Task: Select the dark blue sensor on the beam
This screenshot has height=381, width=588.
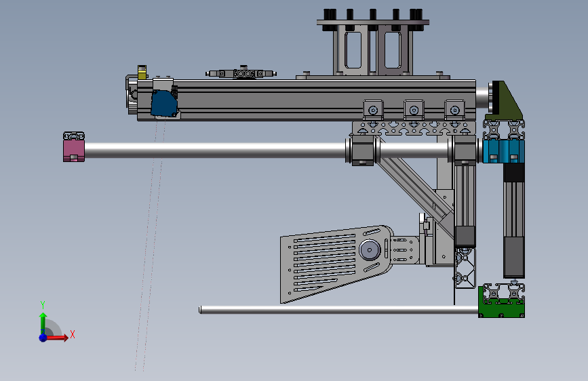Action: [163, 103]
